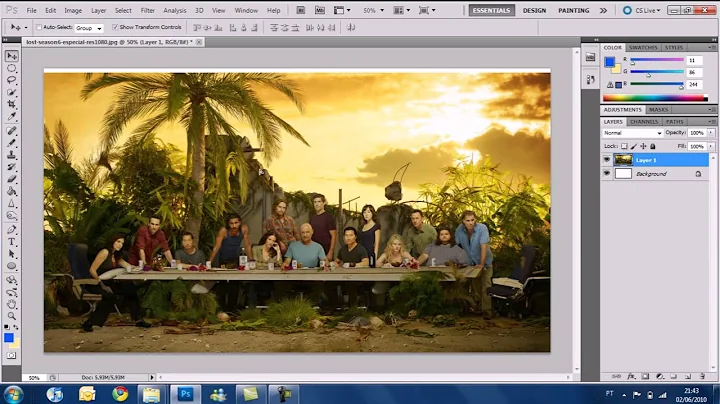720x404 pixels.
Task: Open the status bar info arrow
Action: click(x=152, y=377)
